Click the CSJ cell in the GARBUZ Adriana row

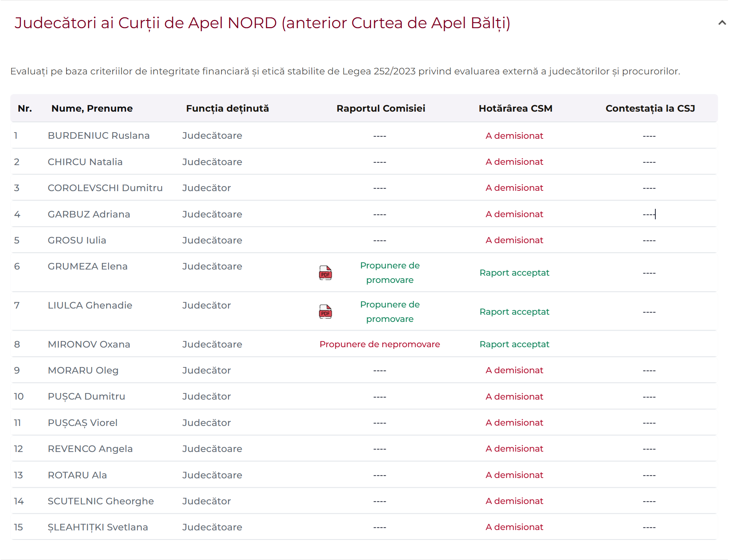[x=649, y=214]
